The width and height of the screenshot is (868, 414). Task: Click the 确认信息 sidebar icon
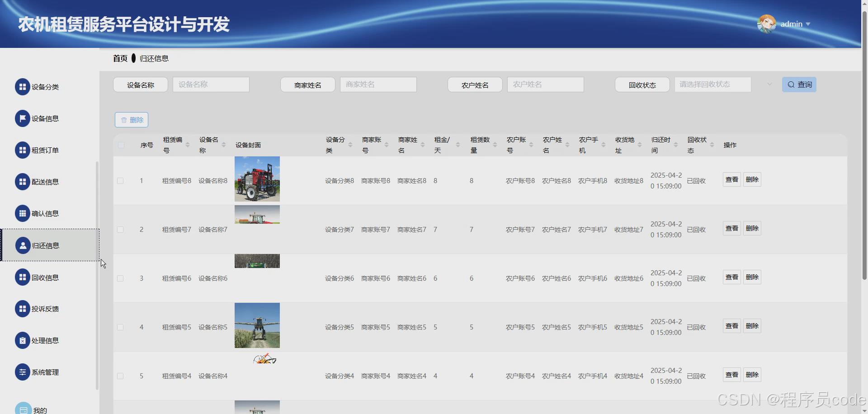point(22,213)
